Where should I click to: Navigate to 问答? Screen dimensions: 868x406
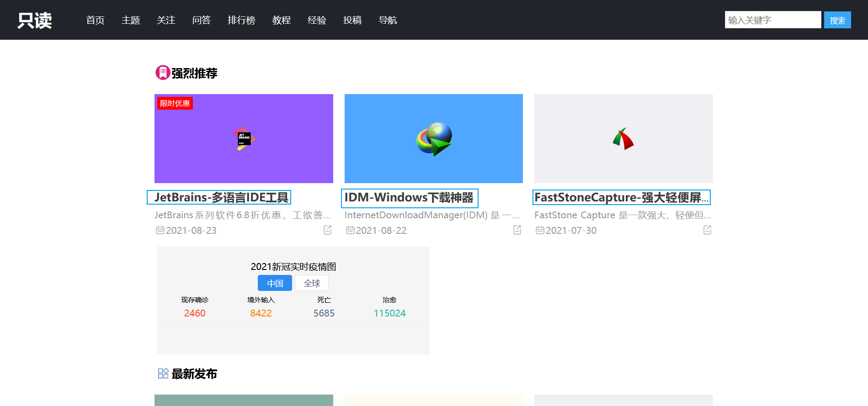coord(202,20)
